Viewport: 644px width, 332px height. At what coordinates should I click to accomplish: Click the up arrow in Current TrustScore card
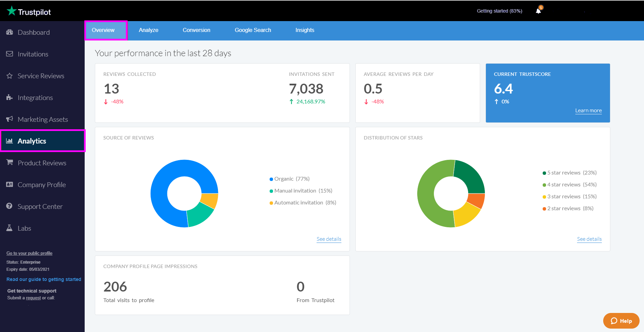(x=496, y=102)
